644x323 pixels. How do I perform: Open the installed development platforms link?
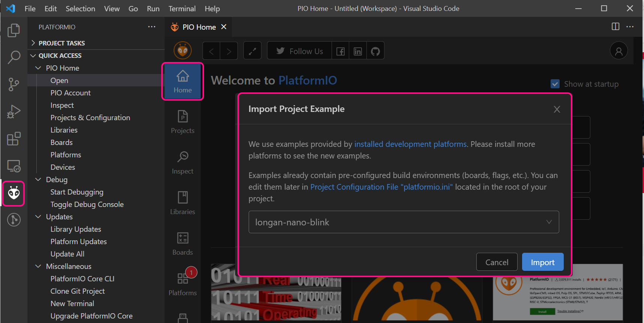coord(410,144)
